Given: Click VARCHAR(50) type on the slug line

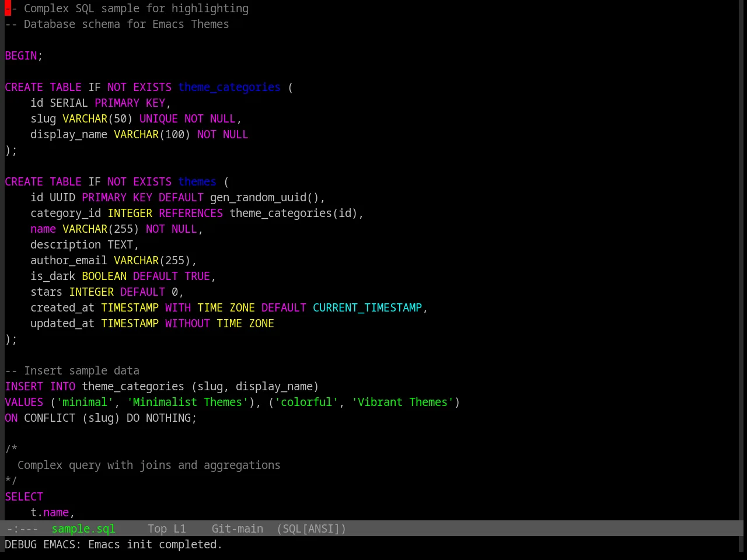Looking at the screenshot, I should (x=97, y=118).
